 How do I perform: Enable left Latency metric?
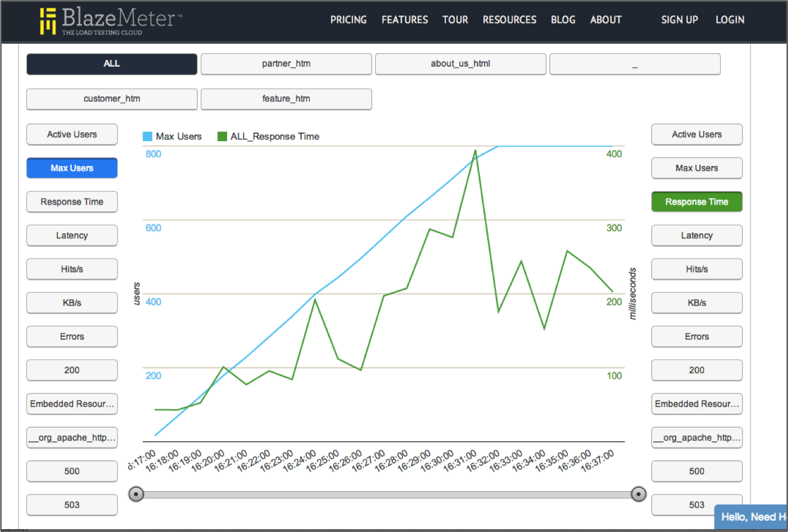(x=72, y=235)
